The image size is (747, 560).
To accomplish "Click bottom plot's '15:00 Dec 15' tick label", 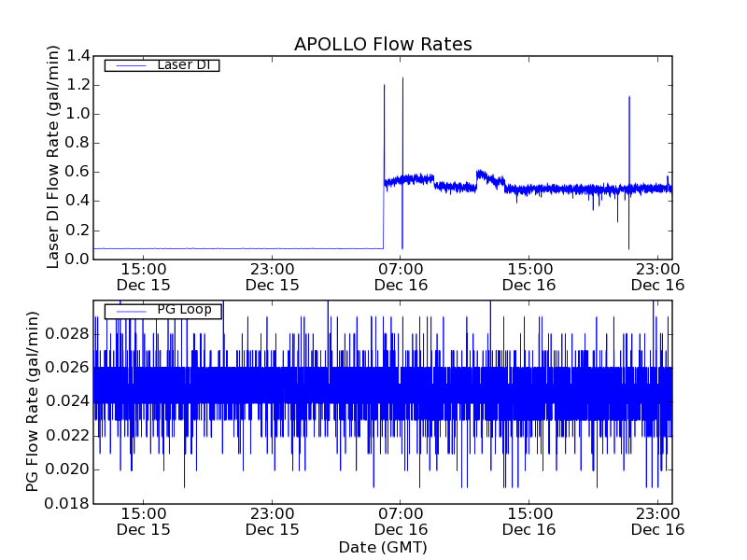I will coord(144,522).
